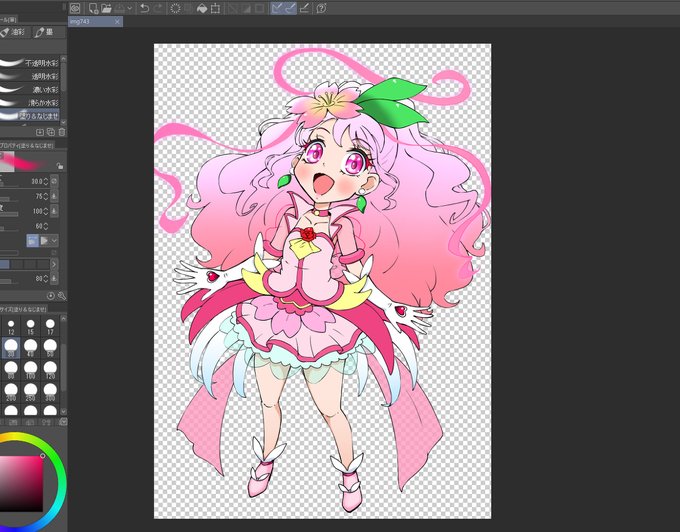Select brush size 12 preset
The height and width of the screenshot is (532, 680).
point(11,326)
